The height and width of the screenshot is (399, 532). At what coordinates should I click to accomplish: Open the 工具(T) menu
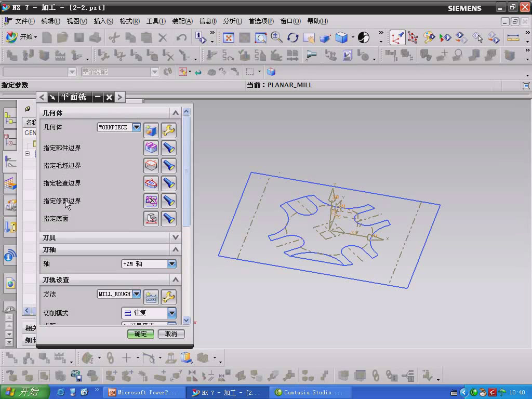coord(156,21)
